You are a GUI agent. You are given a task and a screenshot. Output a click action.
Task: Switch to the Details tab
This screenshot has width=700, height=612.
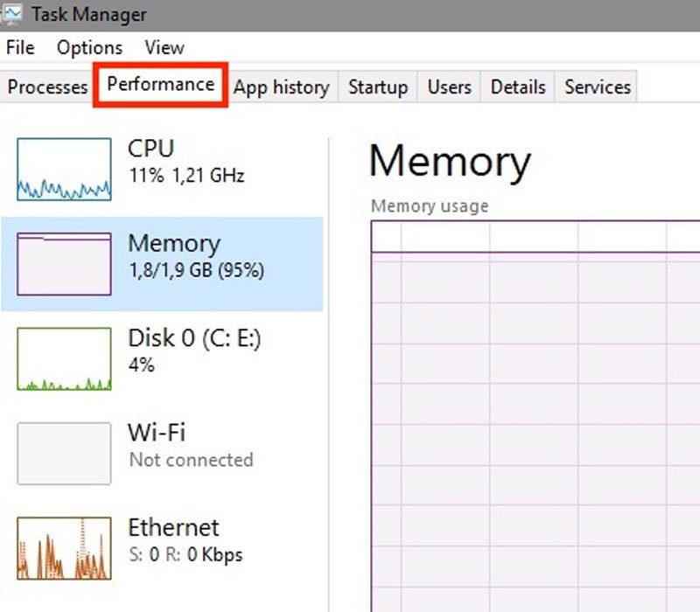[x=517, y=87]
